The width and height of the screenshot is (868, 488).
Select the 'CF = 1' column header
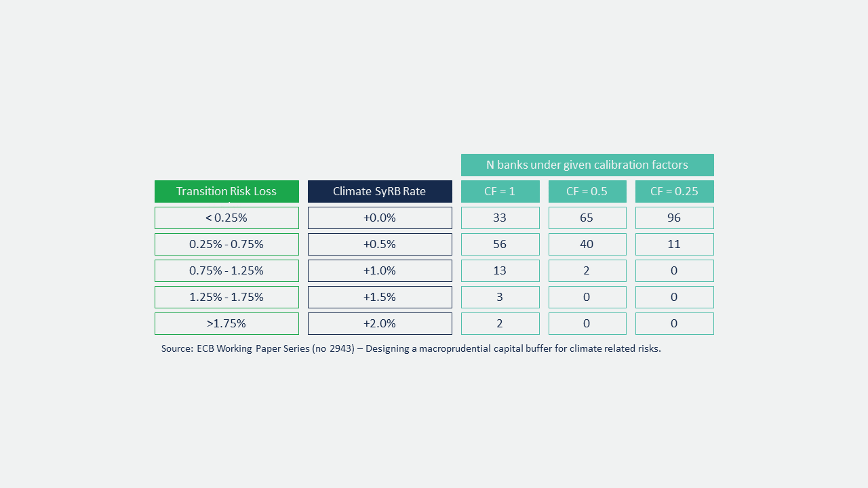coord(500,191)
